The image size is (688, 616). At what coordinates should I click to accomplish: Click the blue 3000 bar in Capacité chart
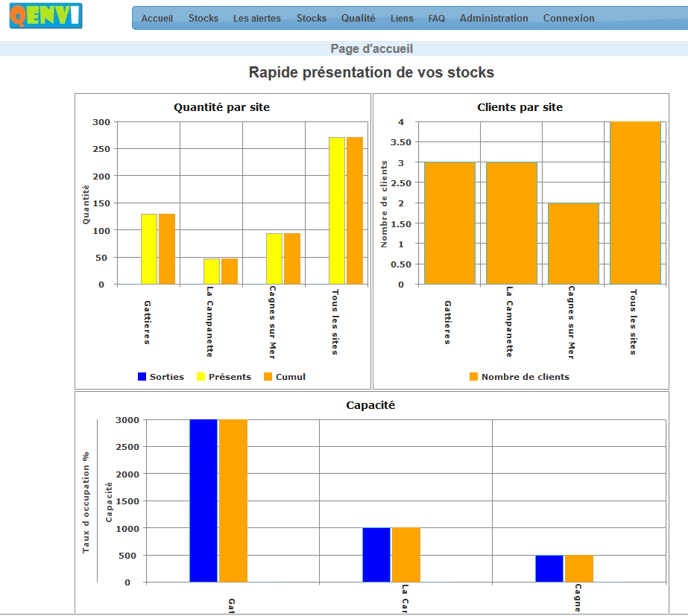click(x=203, y=501)
